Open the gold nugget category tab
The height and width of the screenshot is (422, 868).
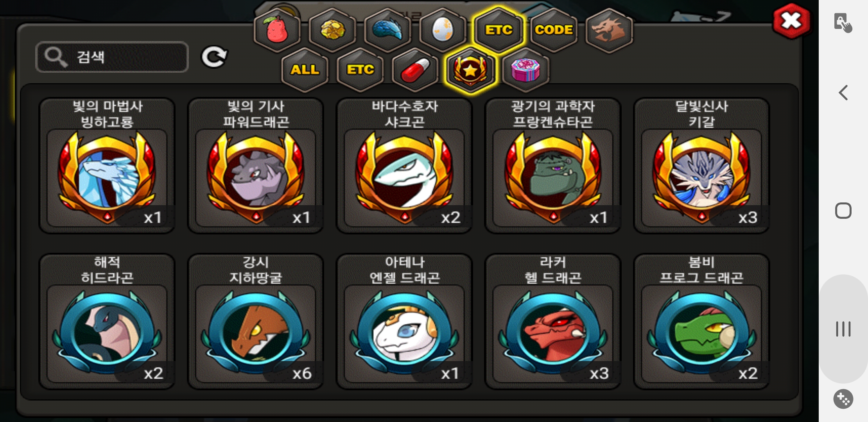[x=332, y=30]
